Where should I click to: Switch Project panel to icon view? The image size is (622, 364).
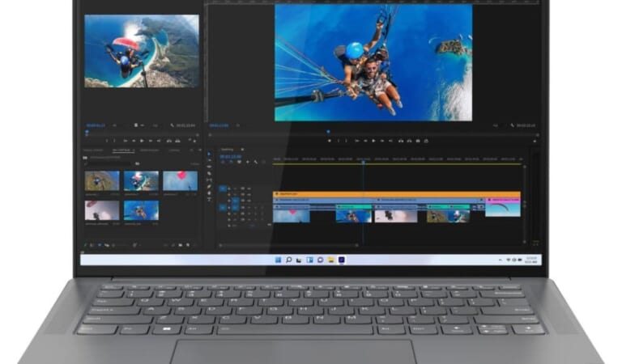coord(99,245)
